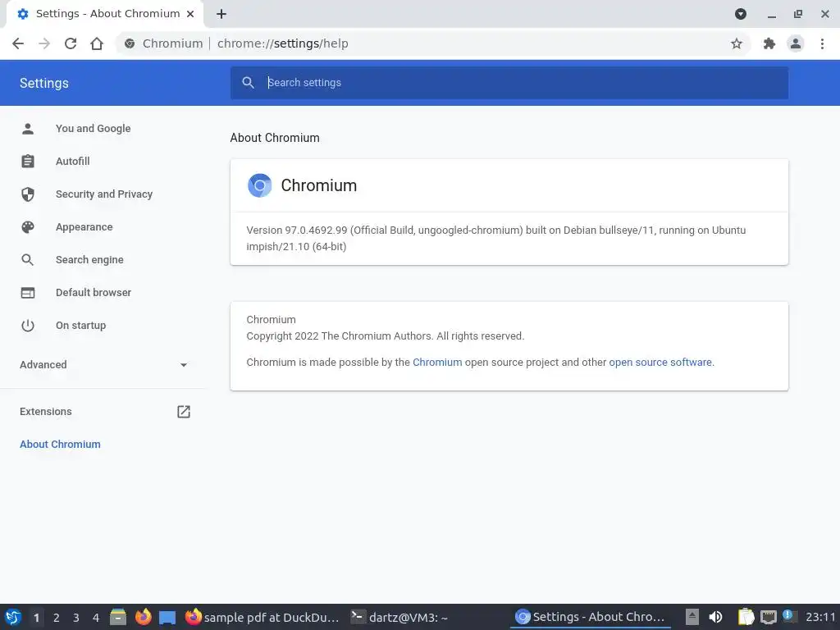Viewport: 840px width, 630px height.
Task: Reload the current page
Action: [71, 43]
